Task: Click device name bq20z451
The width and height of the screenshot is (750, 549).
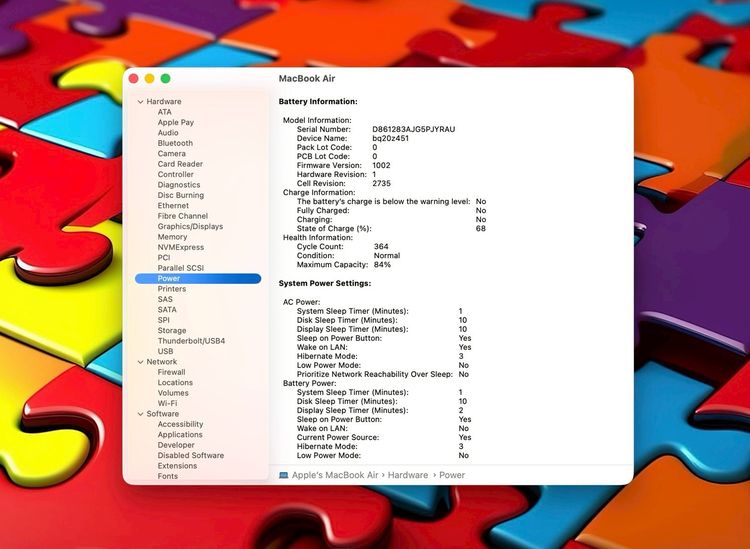Action: [x=390, y=139]
